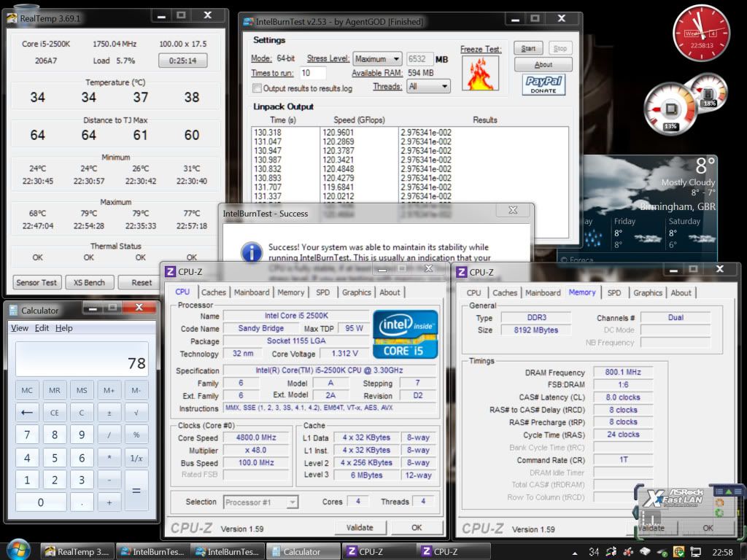Click OK button in left CPU-Z

pos(417,528)
